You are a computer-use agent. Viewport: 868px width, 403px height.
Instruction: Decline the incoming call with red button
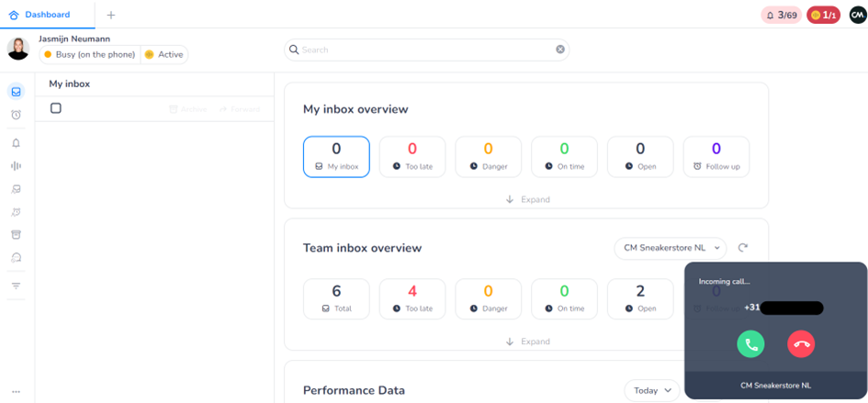pos(801,344)
